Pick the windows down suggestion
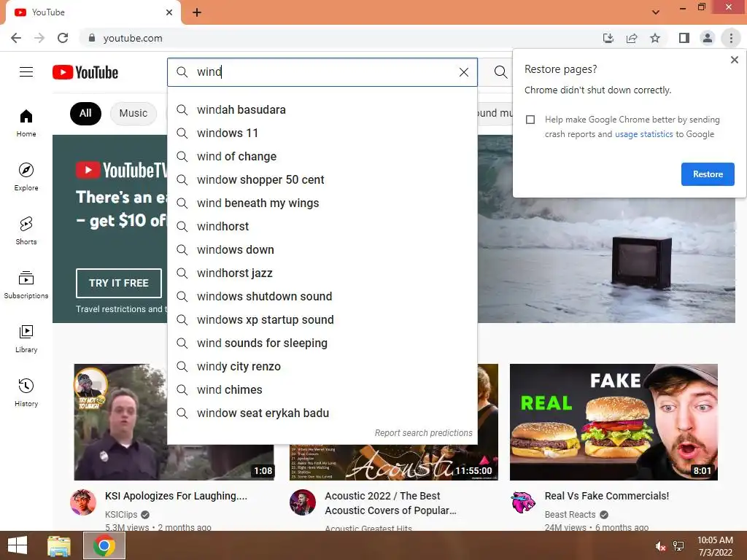The image size is (747, 560). pyautogui.click(x=322, y=249)
